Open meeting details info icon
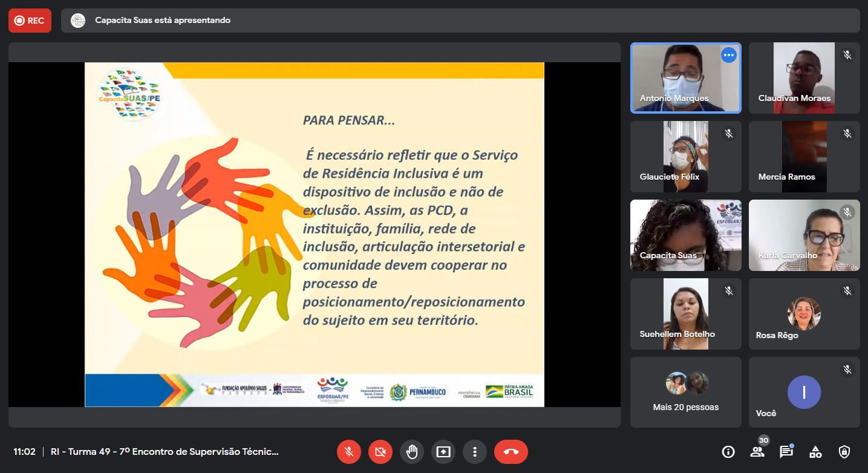 click(728, 452)
